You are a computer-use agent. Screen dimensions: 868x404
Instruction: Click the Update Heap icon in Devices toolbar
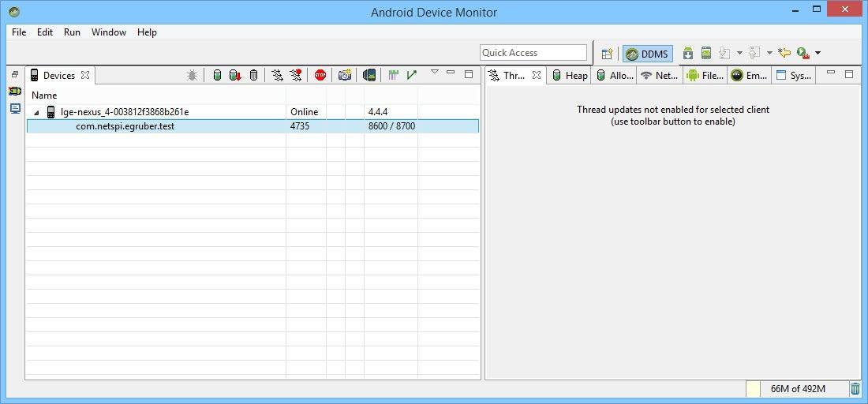(217, 75)
